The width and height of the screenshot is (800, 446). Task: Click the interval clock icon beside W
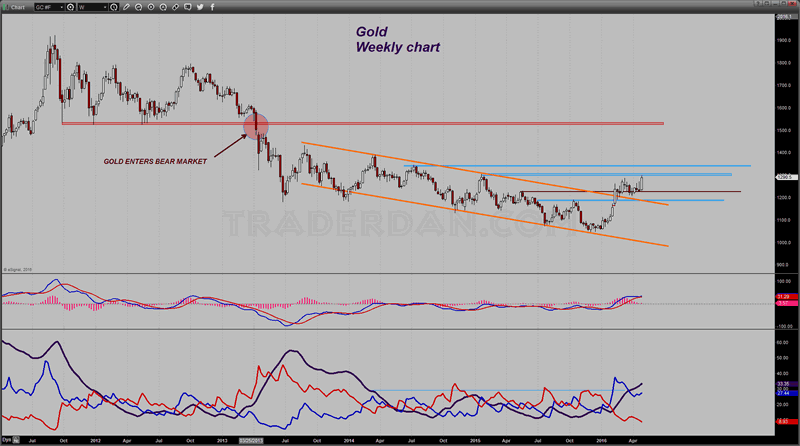[x=114, y=7]
